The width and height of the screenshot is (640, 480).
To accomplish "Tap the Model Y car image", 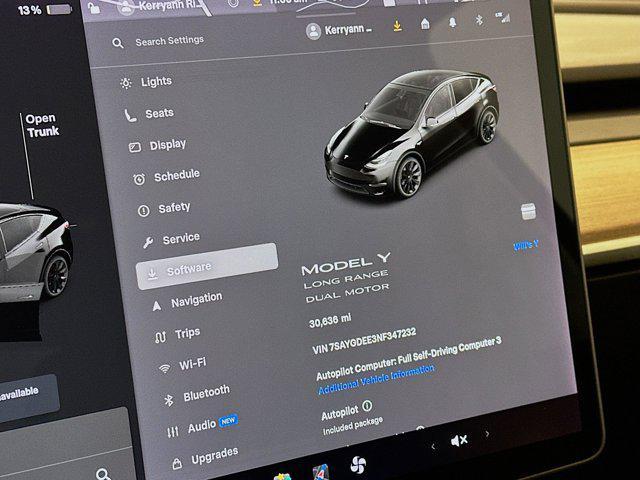I will point(411,135).
